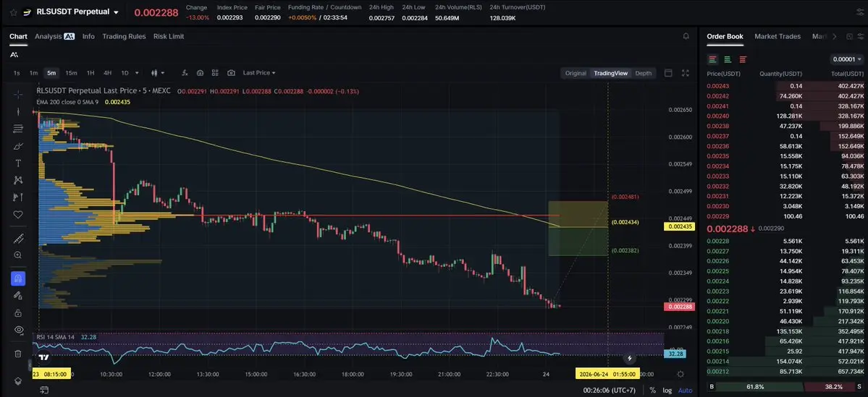The image size is (868, 397).
Task: Click the gauge icon in chart toolbar
Action: [x=201, y=73]
